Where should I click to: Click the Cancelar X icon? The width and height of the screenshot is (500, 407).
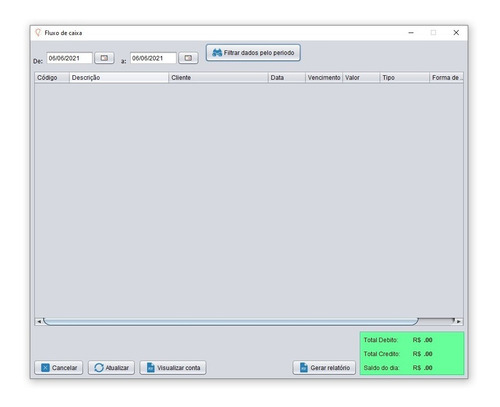point(45,367)
